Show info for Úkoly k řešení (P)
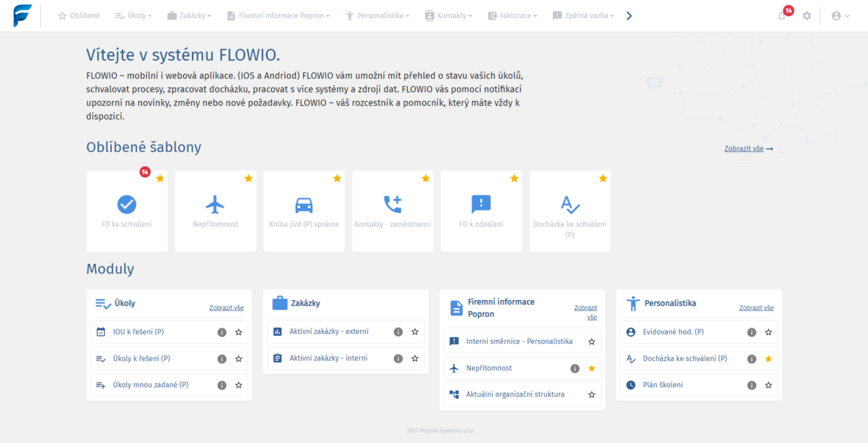The width and height of the screenshot is (868, 443). click(222, 359)
